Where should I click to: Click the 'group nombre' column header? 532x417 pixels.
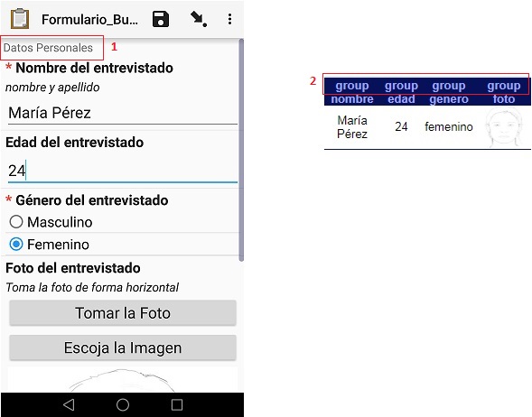(x=352, y=92)
